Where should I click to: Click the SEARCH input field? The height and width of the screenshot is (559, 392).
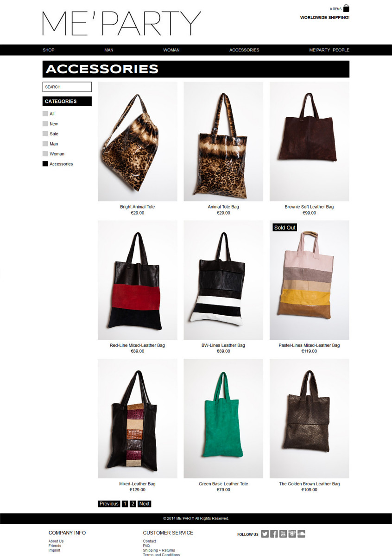(67, 87)
